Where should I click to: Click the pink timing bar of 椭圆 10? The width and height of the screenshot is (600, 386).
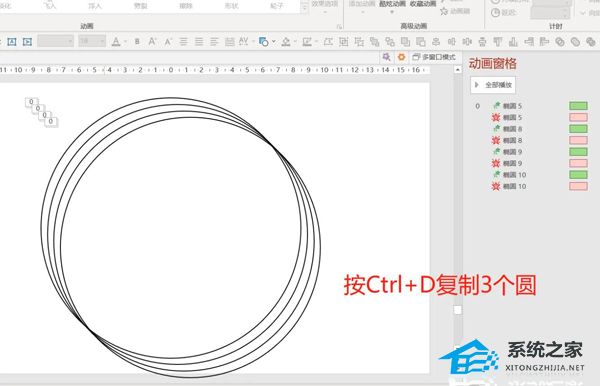(x=578, y=186)
